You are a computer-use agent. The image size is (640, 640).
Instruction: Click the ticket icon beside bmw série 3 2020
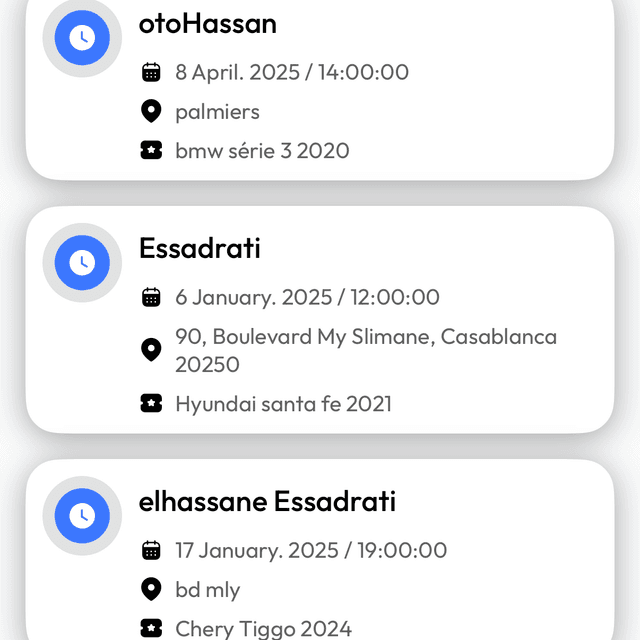coord(151,151)
